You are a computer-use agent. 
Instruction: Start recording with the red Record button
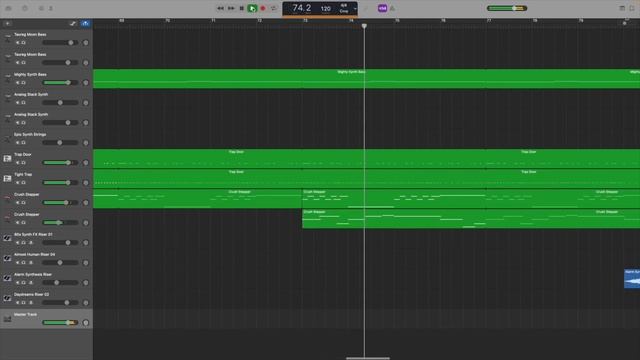pyautogui.click(x=263, y=8)
